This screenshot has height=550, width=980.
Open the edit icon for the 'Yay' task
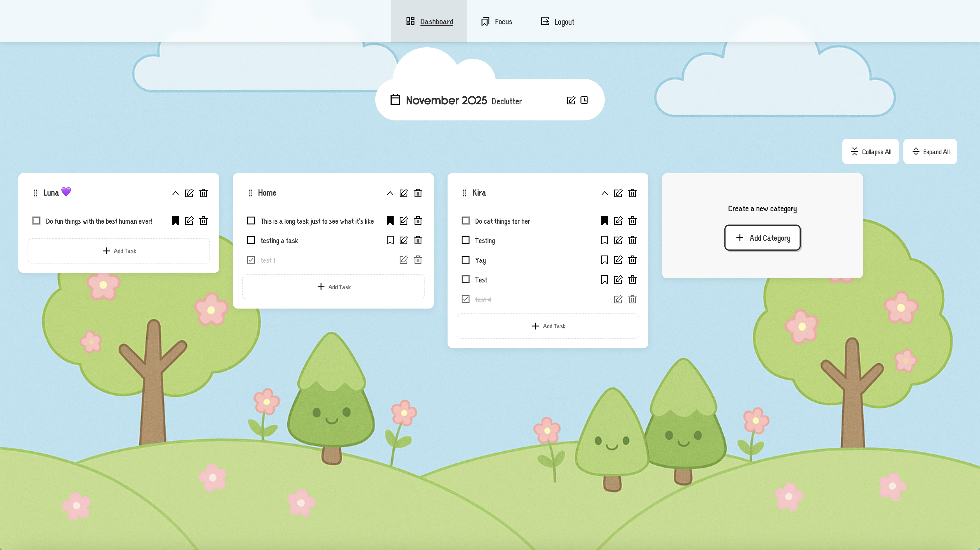(618, 260)
